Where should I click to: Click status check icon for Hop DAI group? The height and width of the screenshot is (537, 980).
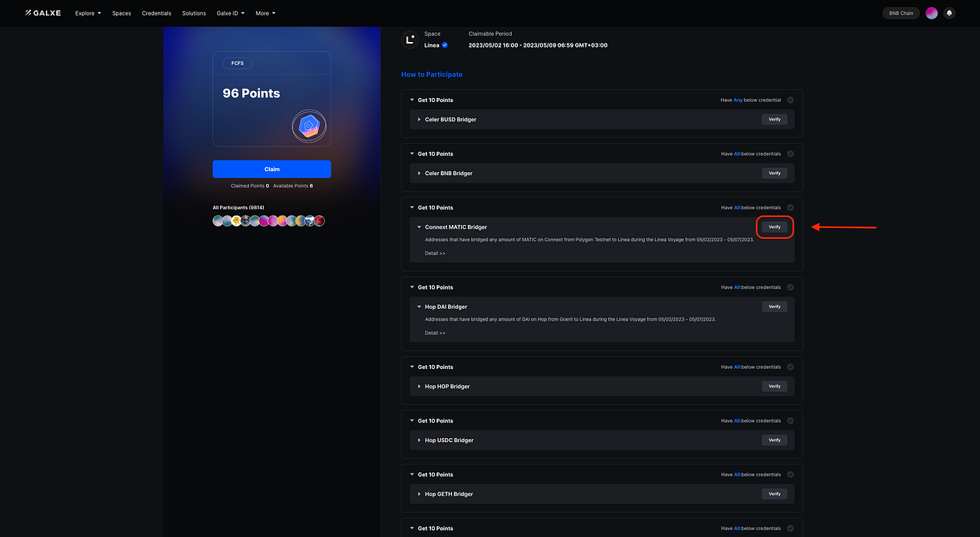790,287
